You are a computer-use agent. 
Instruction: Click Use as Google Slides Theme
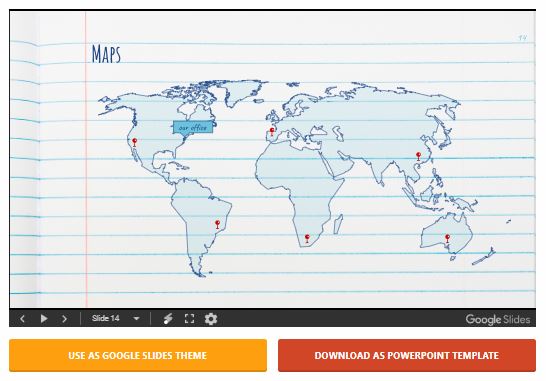[x=138, y=356]
